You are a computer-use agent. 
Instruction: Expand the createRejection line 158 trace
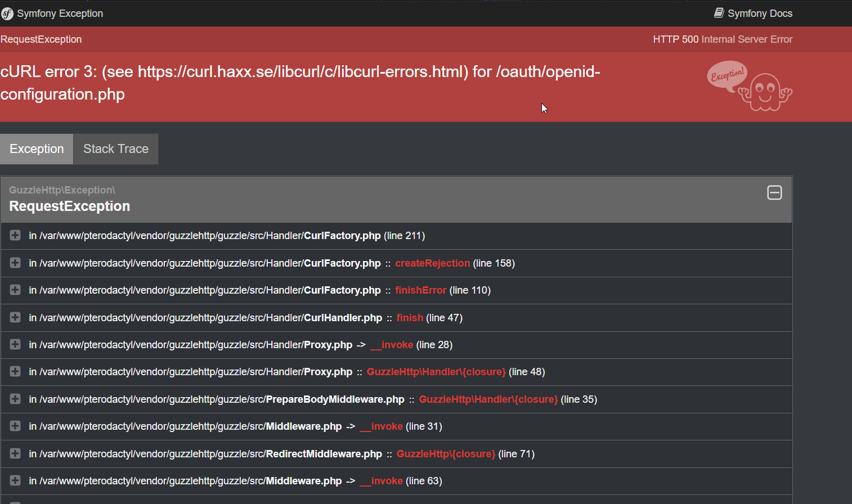coord(15,263)
